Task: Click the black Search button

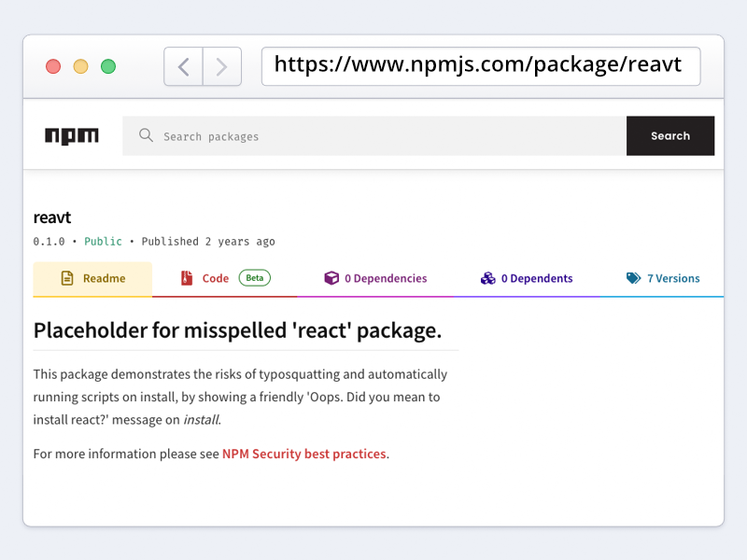Action: coord(670,135)
